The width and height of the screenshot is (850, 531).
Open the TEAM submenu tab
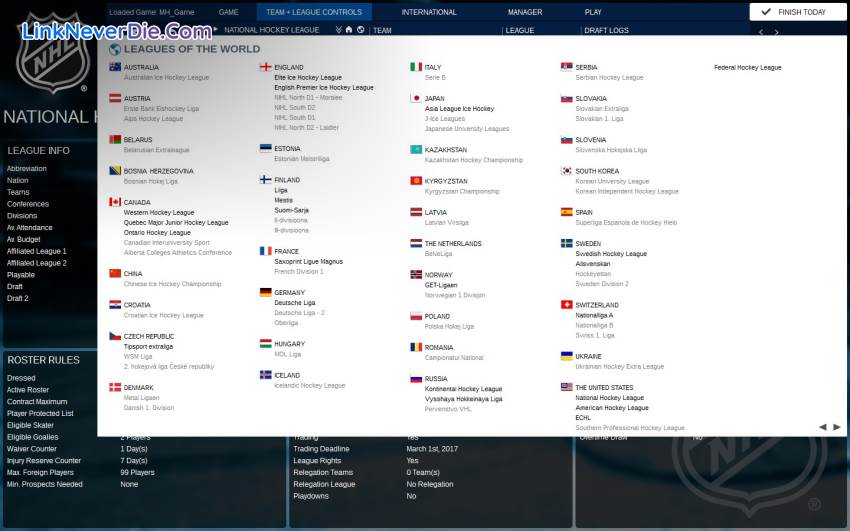[382, 30]
